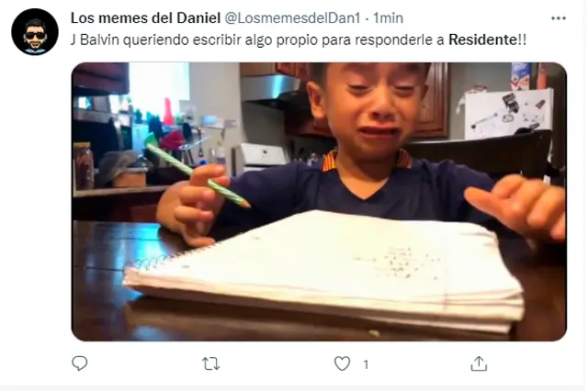Open tweet by clicking J Balvin text

point(96,39)
